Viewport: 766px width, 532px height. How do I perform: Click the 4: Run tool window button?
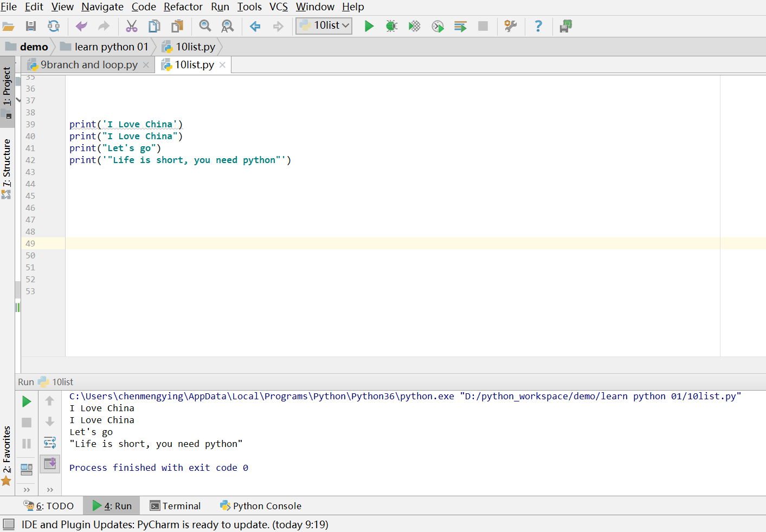click(112, 506)
